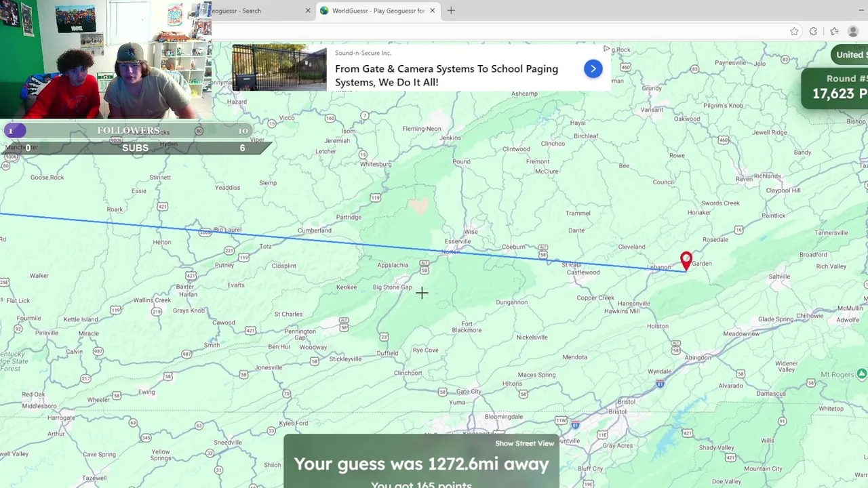Image resolution: width=868 pixels, height=488 pixels.
Task: Click the Route 58 shield near Mt Rogers
Action: pos(811,383)
